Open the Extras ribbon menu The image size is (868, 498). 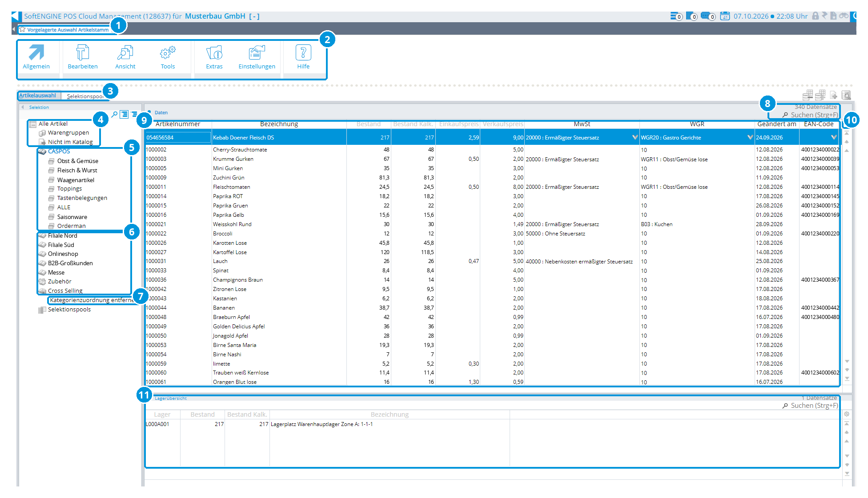tap(214, 57)
